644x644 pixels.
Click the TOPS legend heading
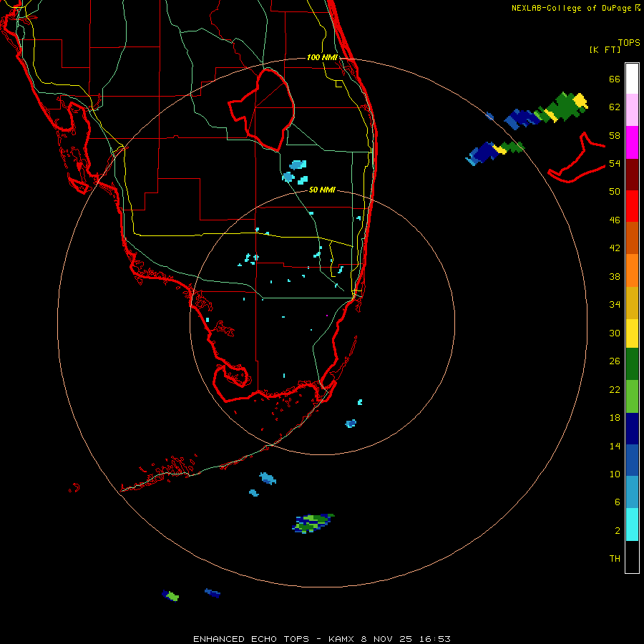coord(629,42)
